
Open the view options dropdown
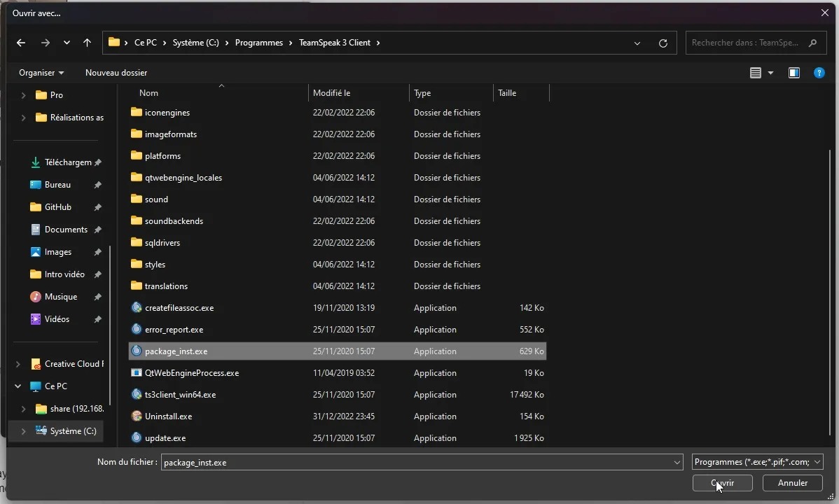[770, 73]
